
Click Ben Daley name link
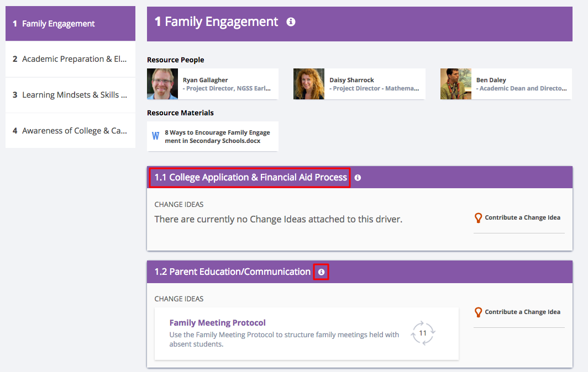[491, 80]
